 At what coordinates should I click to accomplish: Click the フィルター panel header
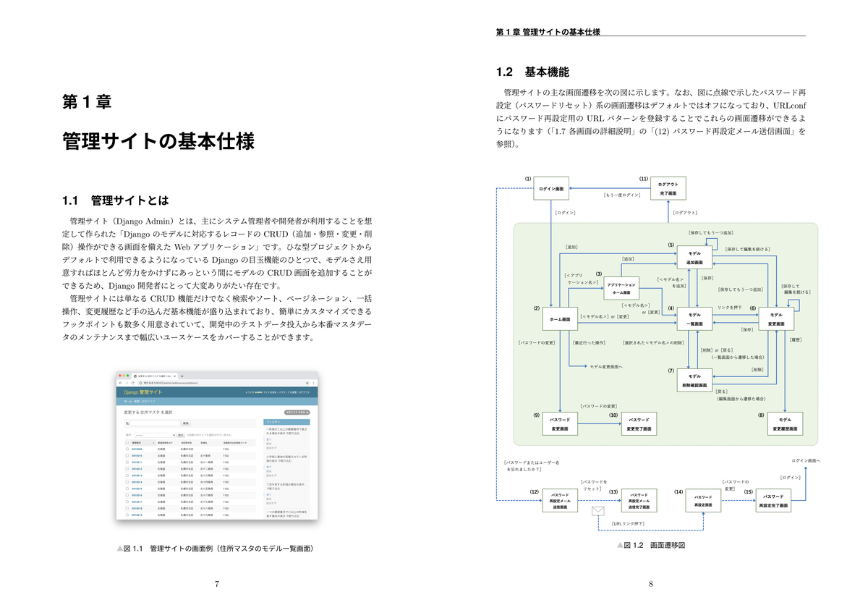point(286,421)
